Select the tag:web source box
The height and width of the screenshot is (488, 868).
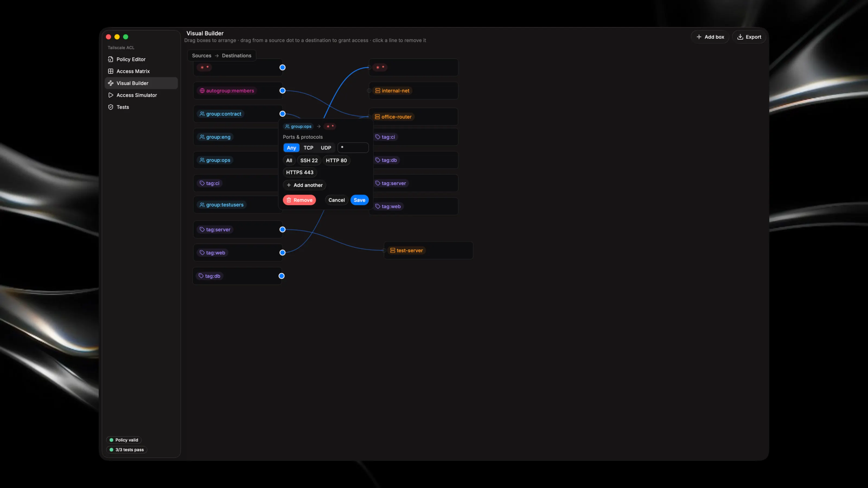click(238, 253)
